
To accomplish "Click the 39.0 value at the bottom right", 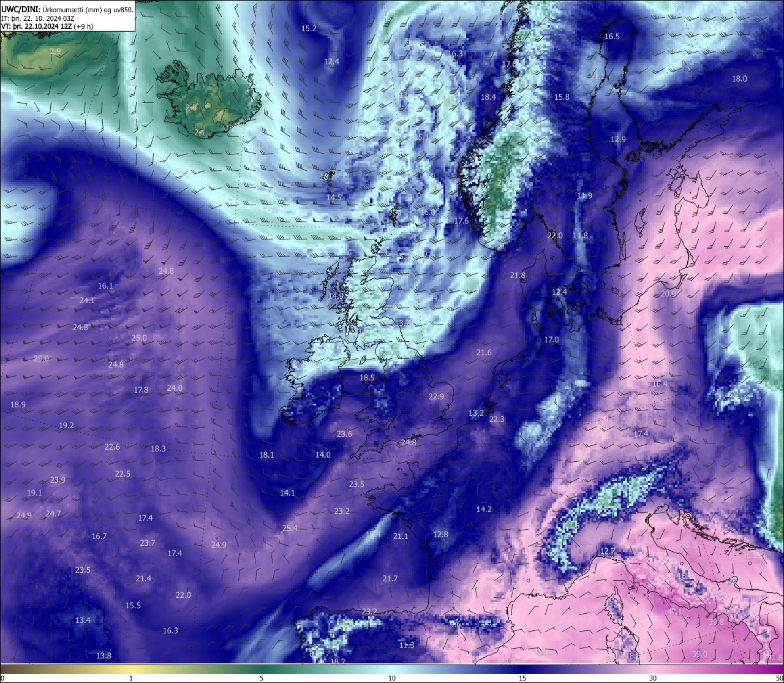I will pyautogui.click(x=699, y=654).
